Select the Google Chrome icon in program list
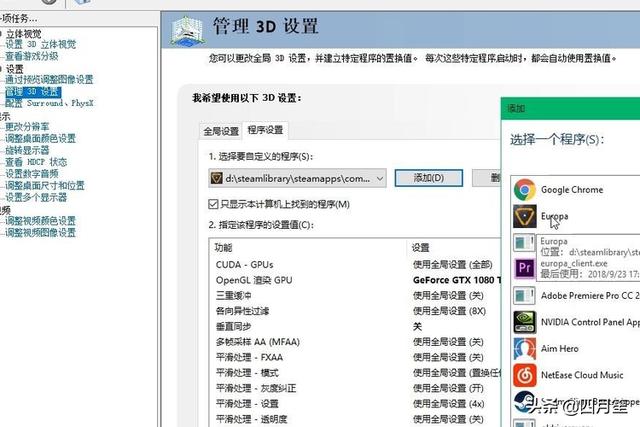Screen dimensions: 640x427 pyautogui.click(x=523, y=189)
